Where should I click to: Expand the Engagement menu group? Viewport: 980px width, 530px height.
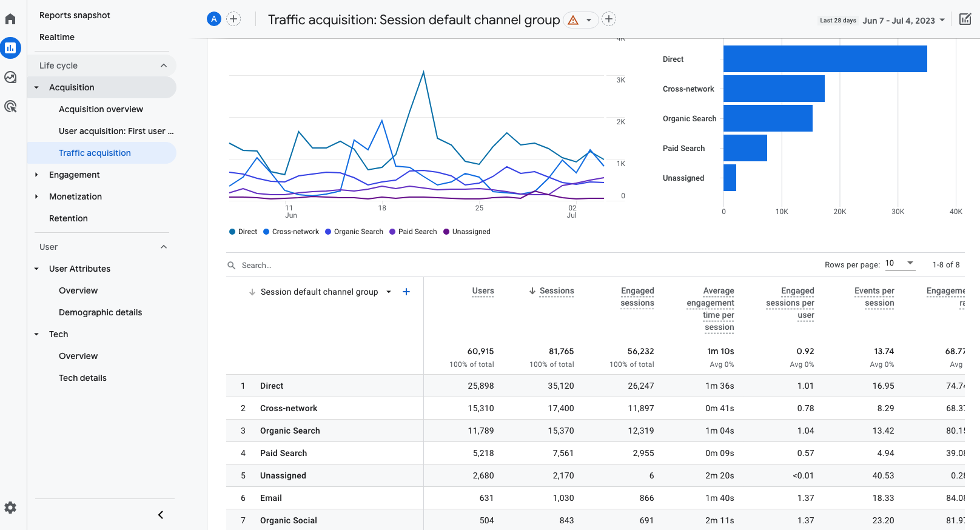point(36,175)
